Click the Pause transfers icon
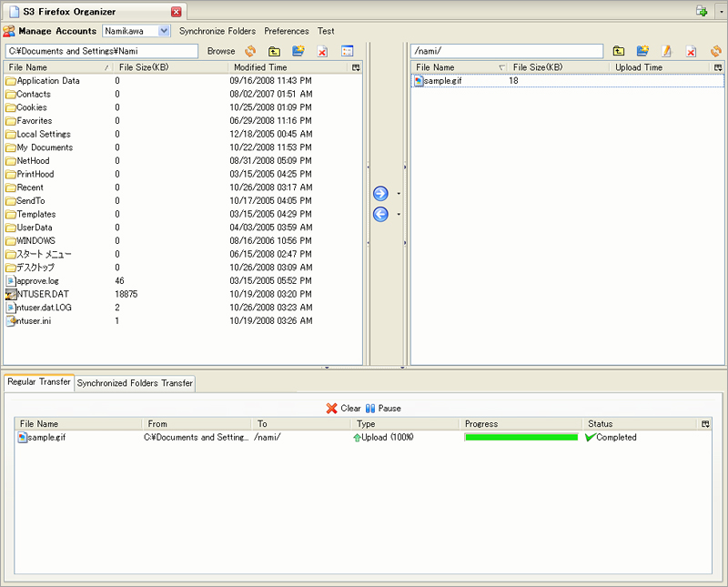728x587 pixels. [x=370, y=409]
